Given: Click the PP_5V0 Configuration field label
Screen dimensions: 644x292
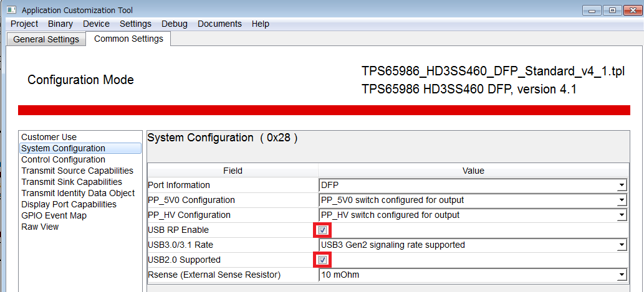Looking at the screenshot, I should tap(191, 200).
